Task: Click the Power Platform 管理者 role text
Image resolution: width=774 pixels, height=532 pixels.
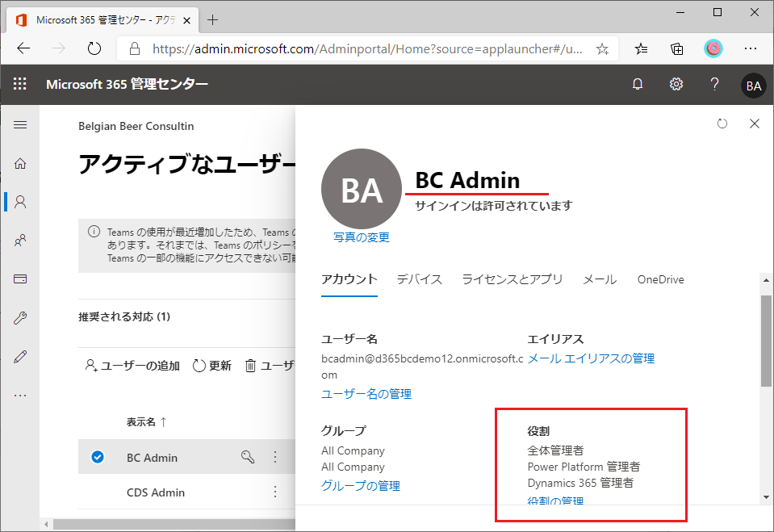Action: 584,467
